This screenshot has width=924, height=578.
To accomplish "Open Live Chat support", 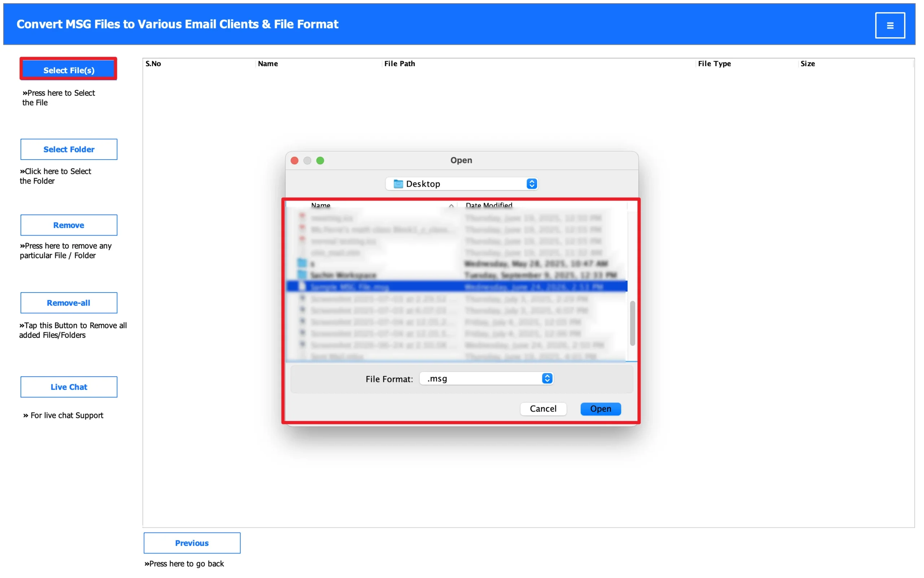I will point(69,387).
